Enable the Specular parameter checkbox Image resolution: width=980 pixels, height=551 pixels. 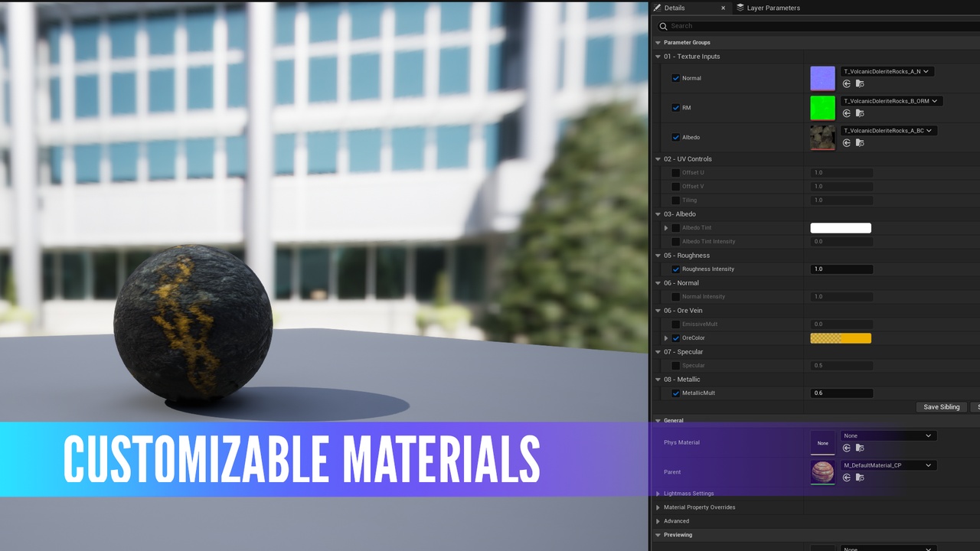tap(676, 366)
